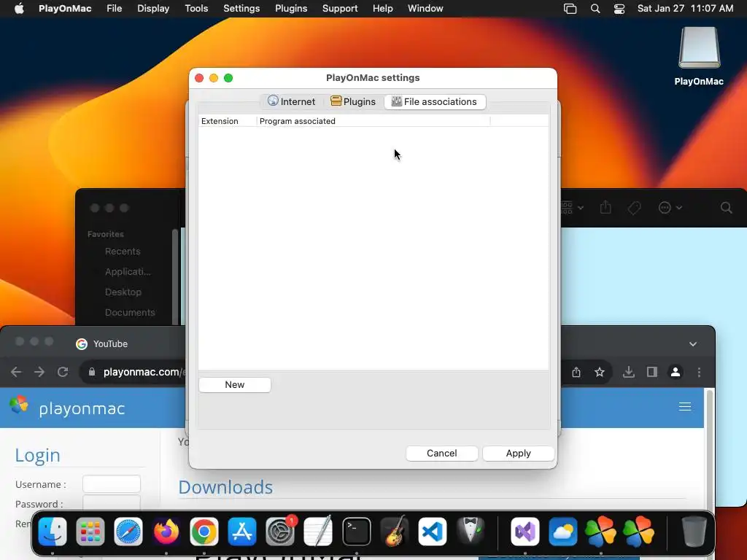Click Back arrow in Chrome window

16,372
